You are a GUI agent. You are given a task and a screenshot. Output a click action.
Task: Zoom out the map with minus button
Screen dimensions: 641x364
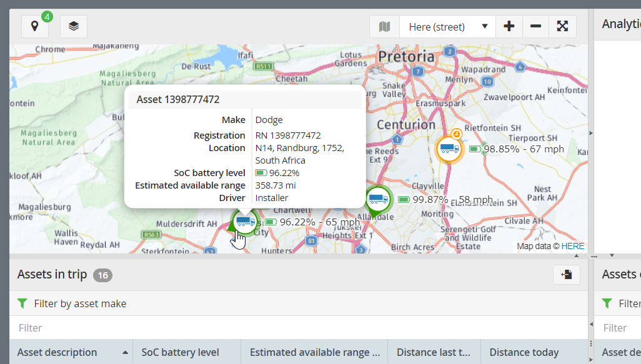point(535,27)
